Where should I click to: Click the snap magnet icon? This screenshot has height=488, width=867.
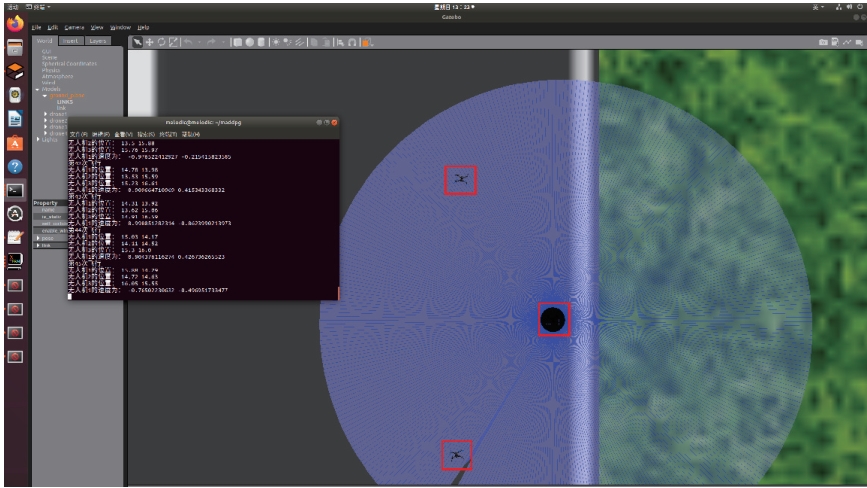coord(352,42)
